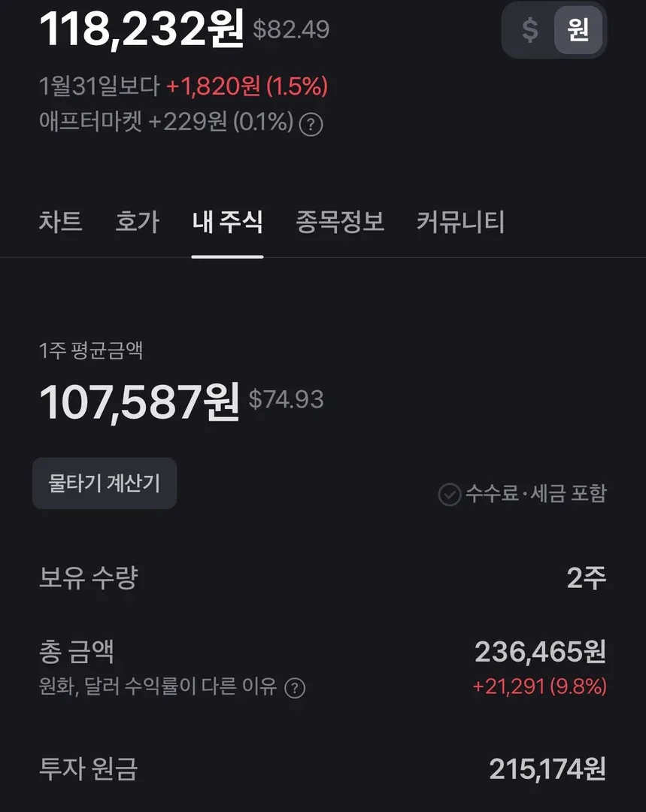Click the 애프터마켓 help question mark icon
646x812 pixels.
point(311,125)
